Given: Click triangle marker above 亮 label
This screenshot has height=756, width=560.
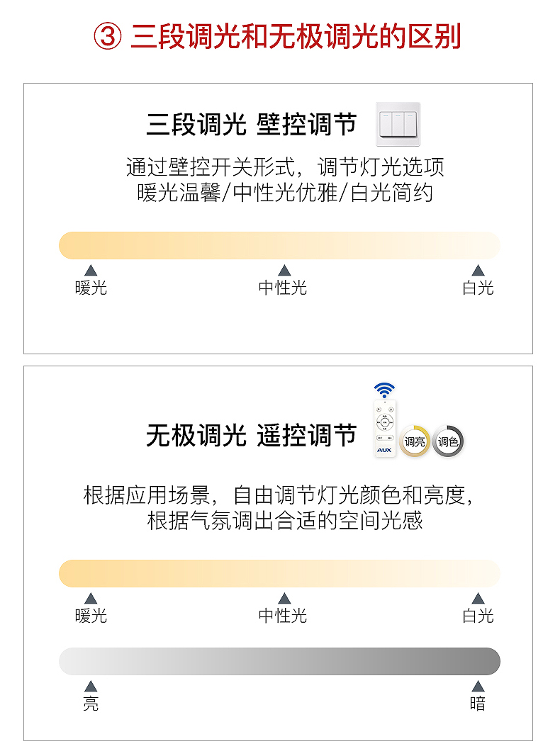Looking at the screenshot, I should [x=91, y=686].
